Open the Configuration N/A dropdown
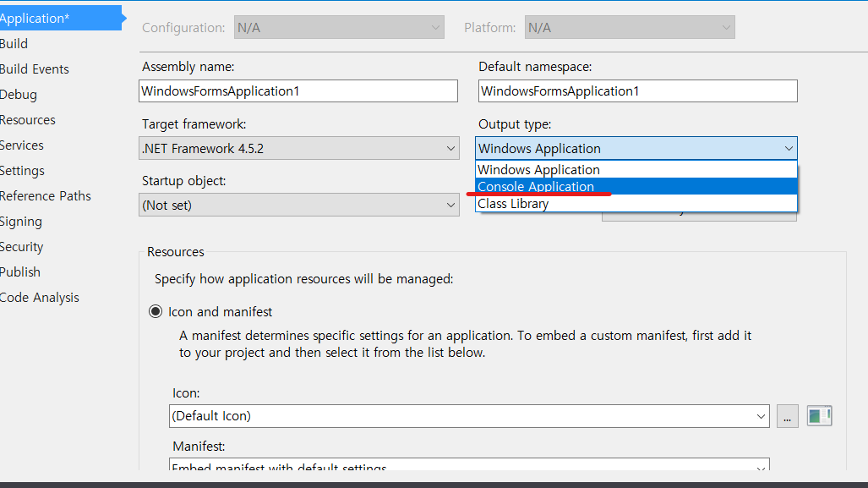Screen dimensions: 868x488 pyautogui.click(x=339, y=28)
